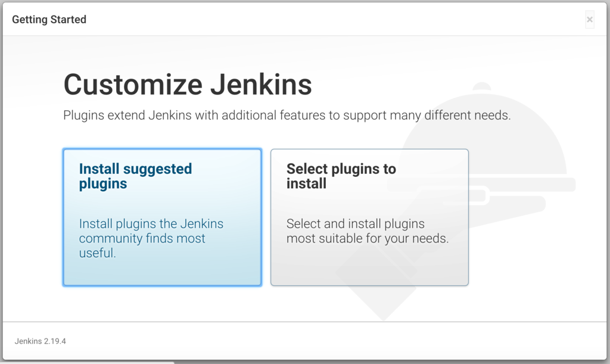Click the word 'useful.' in blue card
The image size is (610, 364).
click(x=97, y=253)
